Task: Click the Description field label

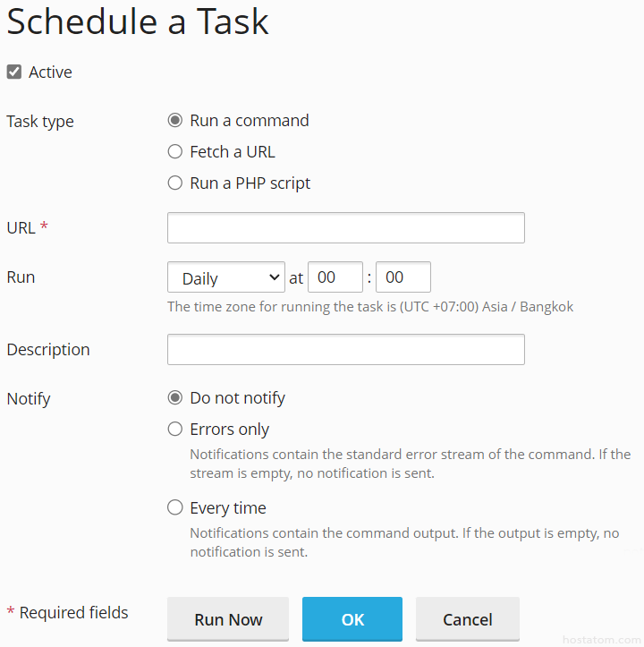Action: coord(48,350)
